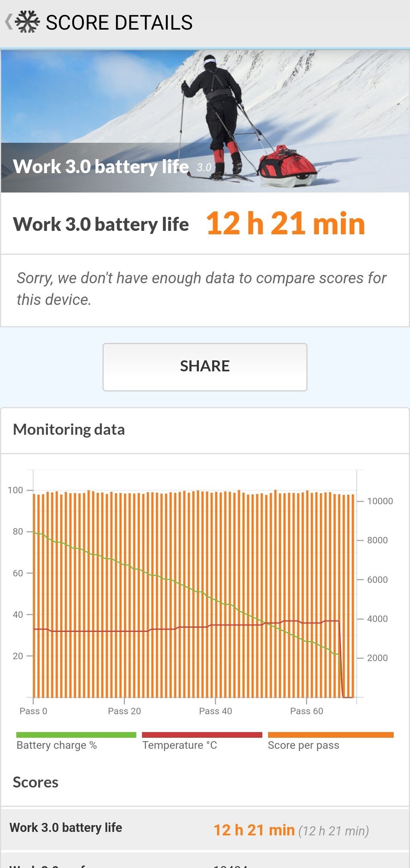Tap the back chevron arrow
Screen dimensions: 410x868
(x=8, y=22)
